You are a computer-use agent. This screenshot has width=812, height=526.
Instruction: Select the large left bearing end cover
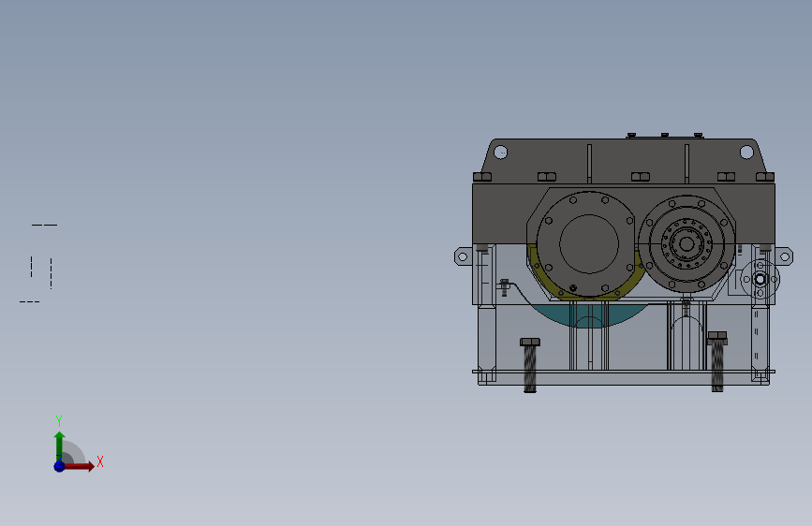589,244
